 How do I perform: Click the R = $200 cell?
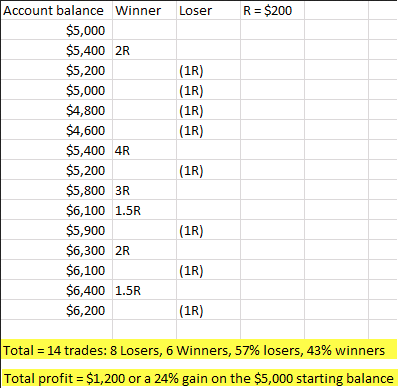[x=272, y=10]
